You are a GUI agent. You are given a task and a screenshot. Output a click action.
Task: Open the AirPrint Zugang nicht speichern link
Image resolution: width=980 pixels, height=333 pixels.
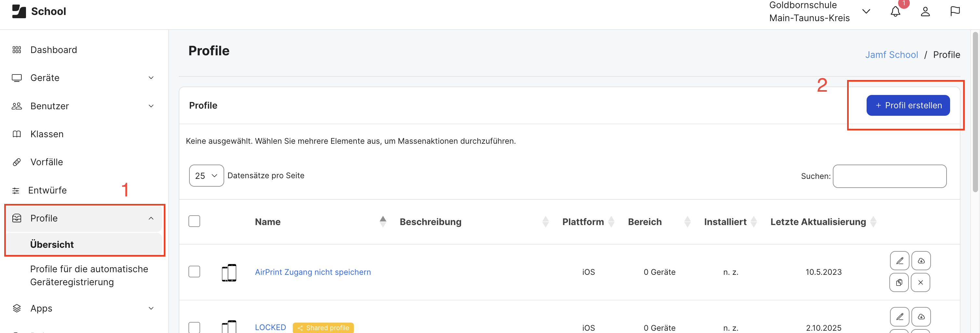pyautogui.click(x=313, y=272)
